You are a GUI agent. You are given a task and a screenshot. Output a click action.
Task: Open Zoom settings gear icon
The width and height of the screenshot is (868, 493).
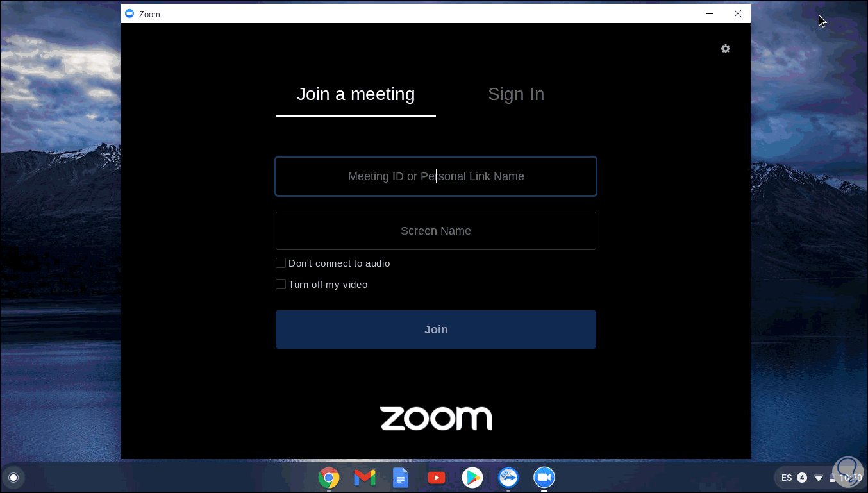(726, 49)
